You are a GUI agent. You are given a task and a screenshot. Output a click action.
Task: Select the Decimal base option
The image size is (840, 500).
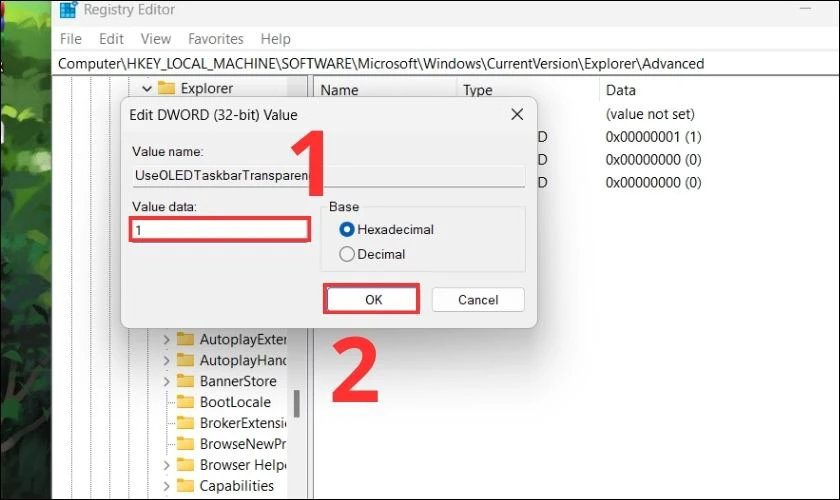point(347,254)
